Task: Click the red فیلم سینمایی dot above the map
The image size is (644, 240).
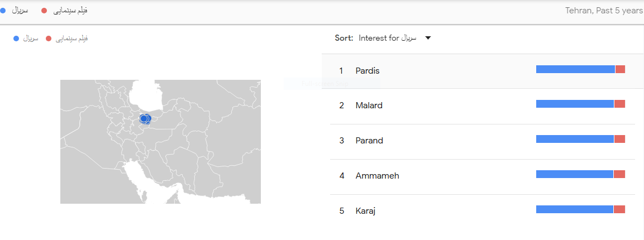Action: (49, 39)
